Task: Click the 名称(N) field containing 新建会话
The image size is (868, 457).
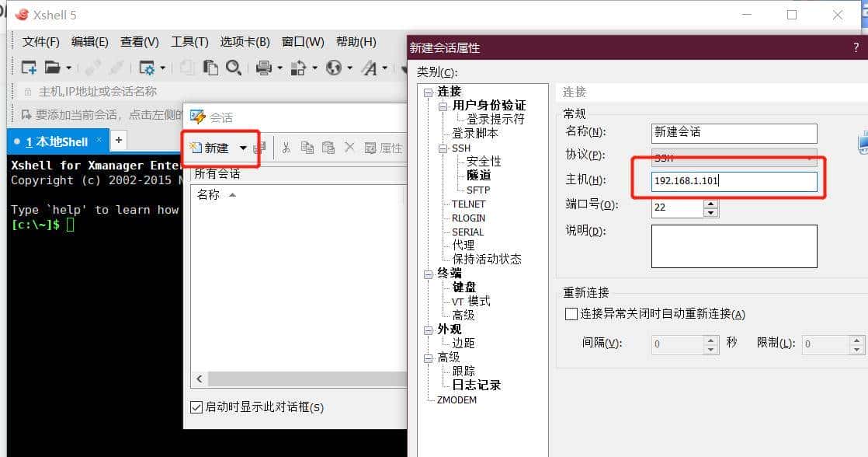Action: (734, 134)
